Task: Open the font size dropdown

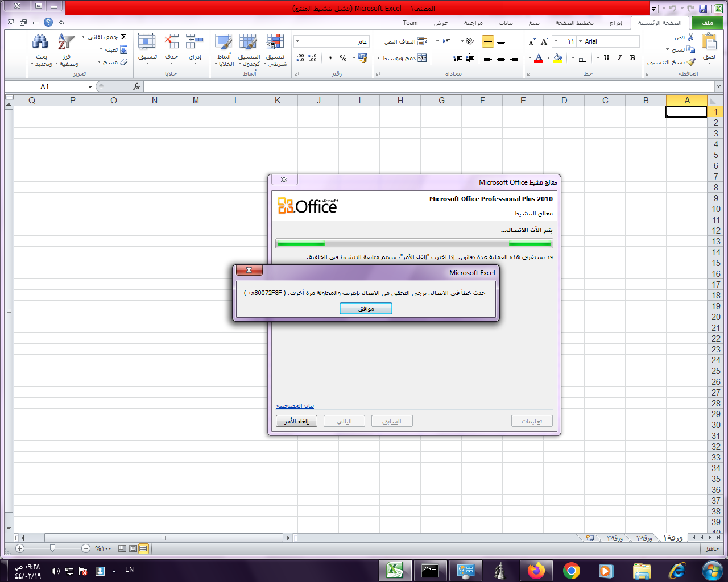Action: pos(556,41)
